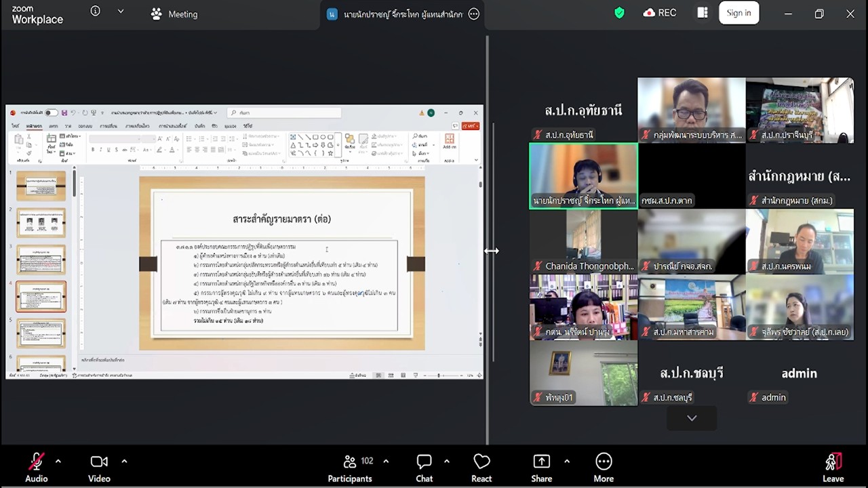Viewport: 868px width, 488px height.
Task: Unmute microphone with the Audio icon
Action: point(37,462)
